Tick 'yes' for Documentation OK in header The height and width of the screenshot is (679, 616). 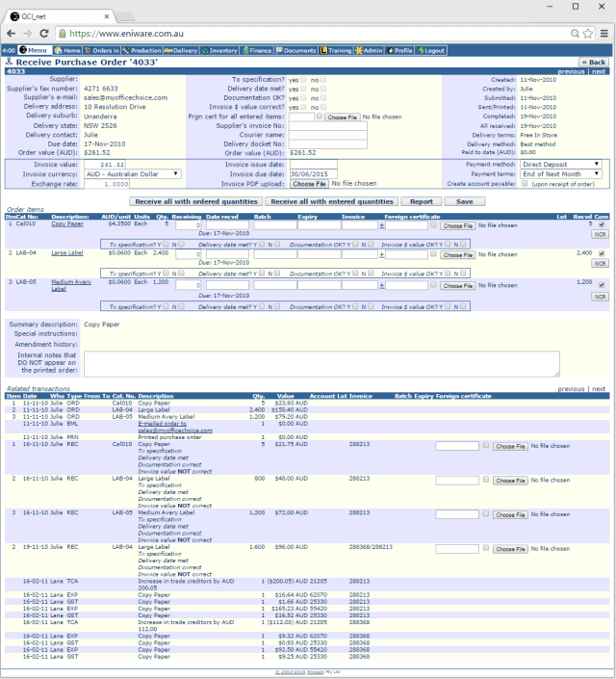click(303, 98)
